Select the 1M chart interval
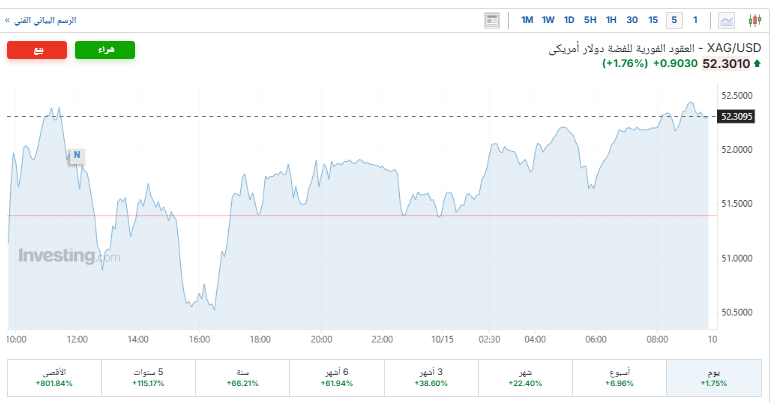 (x=527, y=20)
